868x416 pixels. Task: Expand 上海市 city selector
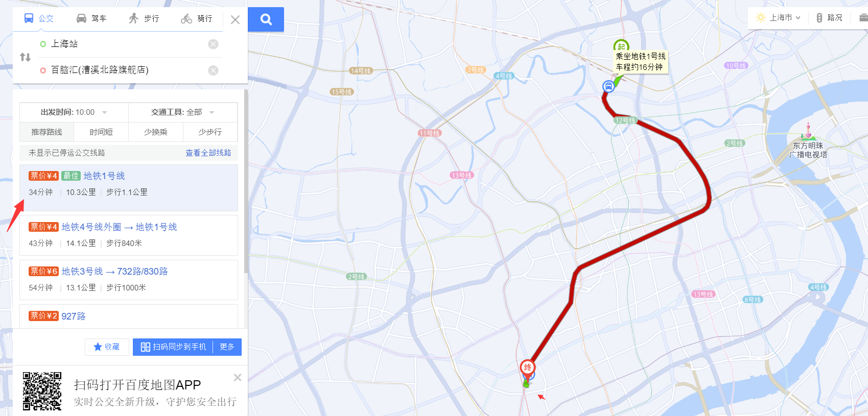[779, 18]
